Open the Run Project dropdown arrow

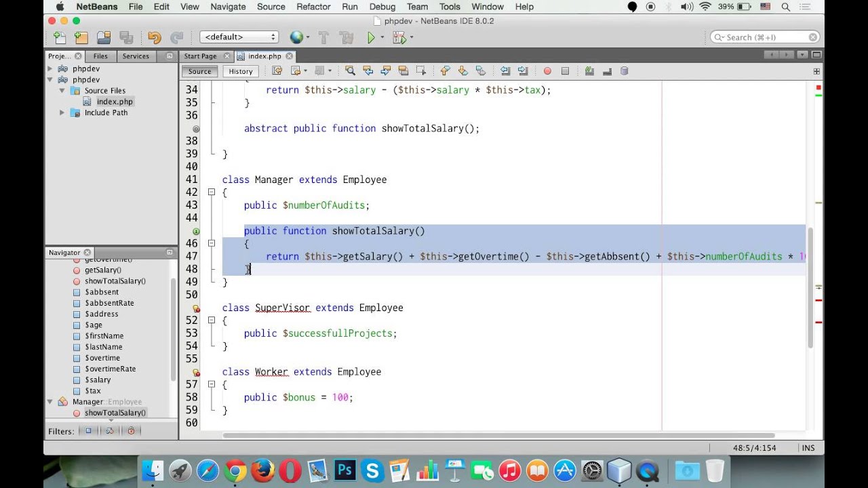tap(382, 38)
